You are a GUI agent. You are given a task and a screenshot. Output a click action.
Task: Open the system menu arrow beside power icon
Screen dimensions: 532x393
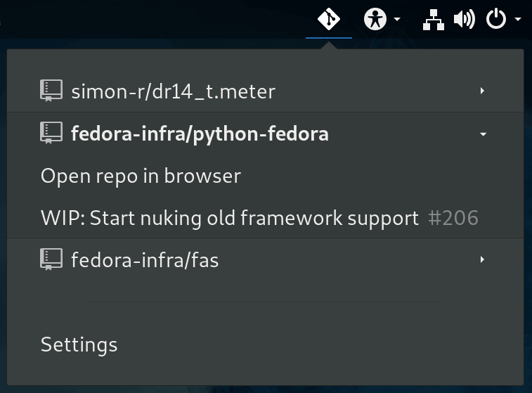tap(518, 19)
